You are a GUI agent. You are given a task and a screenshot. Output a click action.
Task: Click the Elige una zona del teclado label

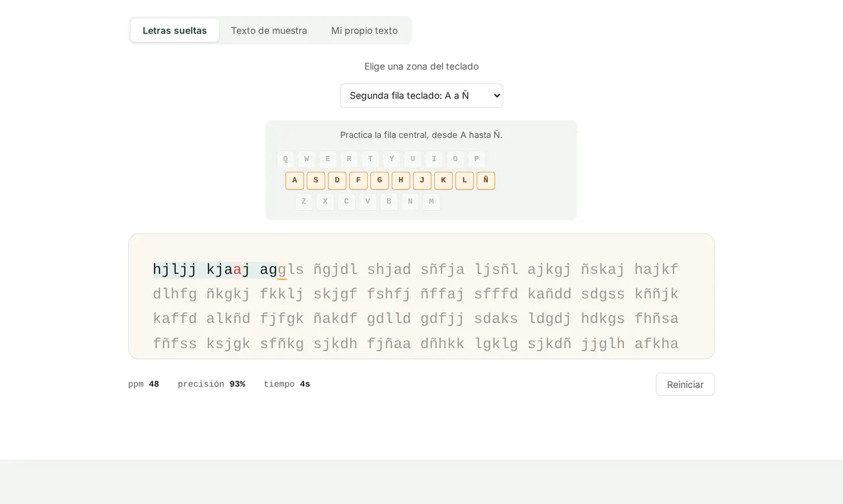tap(421, 66)
